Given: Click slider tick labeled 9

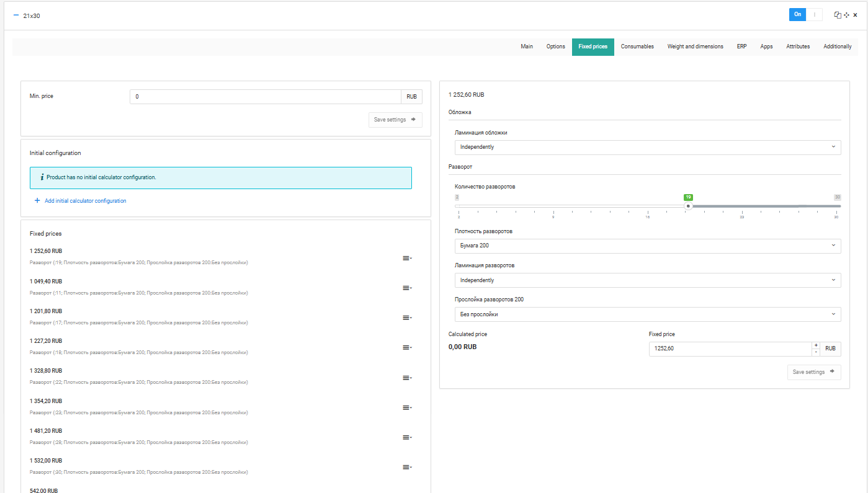Looking at the screenshot, I should click(x=553, y=217).
